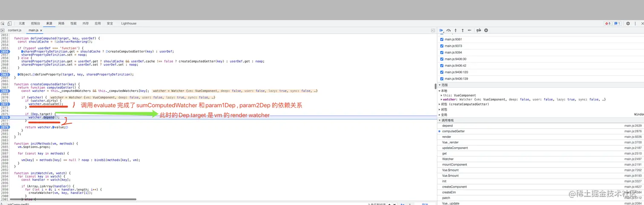Open DevTools settings gear
This screenshot has width=644, height=205.
tap(628, 23)
